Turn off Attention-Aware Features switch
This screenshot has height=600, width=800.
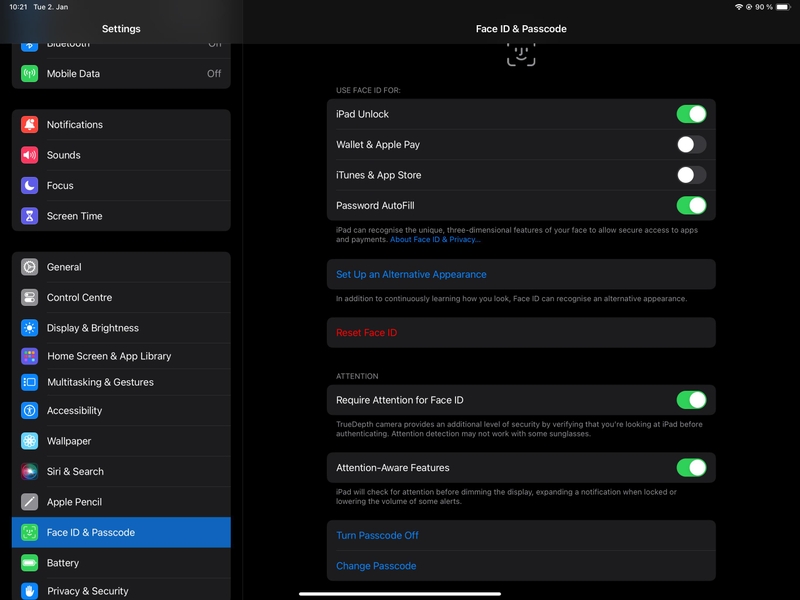coord(691,468)
